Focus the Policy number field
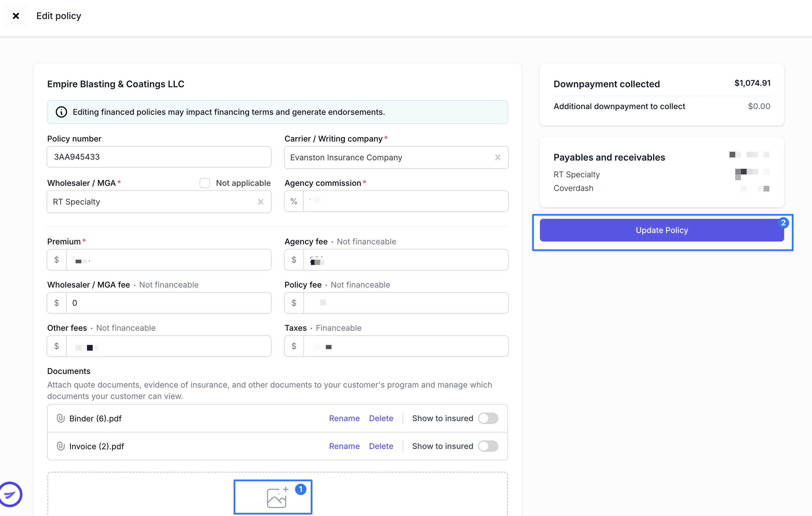 159,157
